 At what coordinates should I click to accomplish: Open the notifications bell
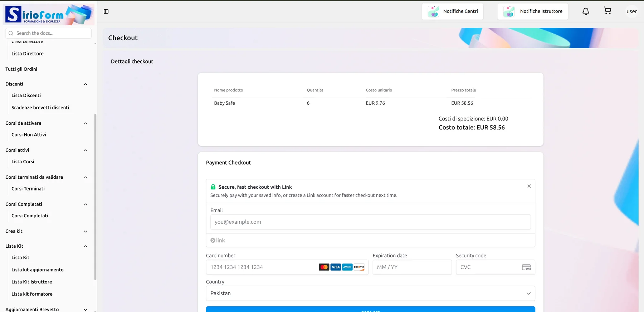coord(586,11)
